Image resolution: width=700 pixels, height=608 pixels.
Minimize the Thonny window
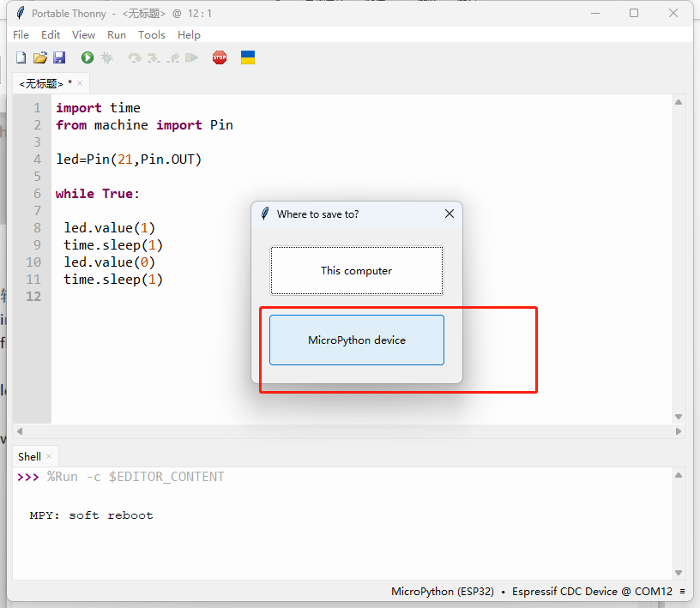click(x=595, y=14)
